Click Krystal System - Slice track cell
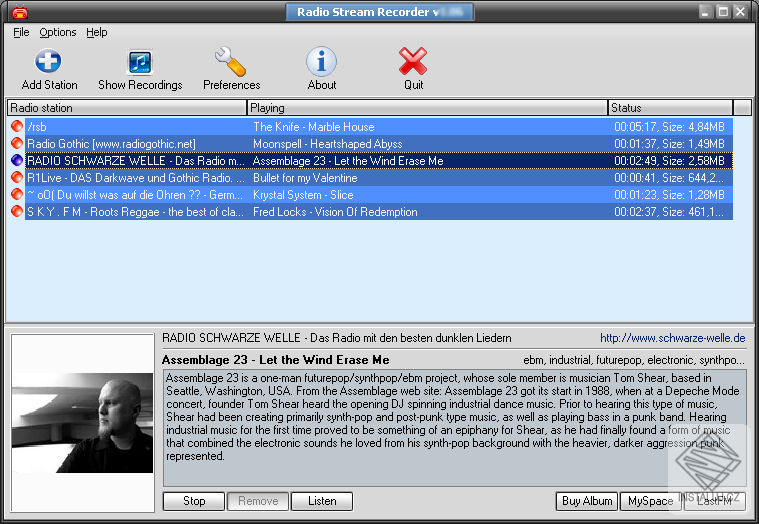The width and height of the screenshot is (759, 524). (x=303, y=195)
